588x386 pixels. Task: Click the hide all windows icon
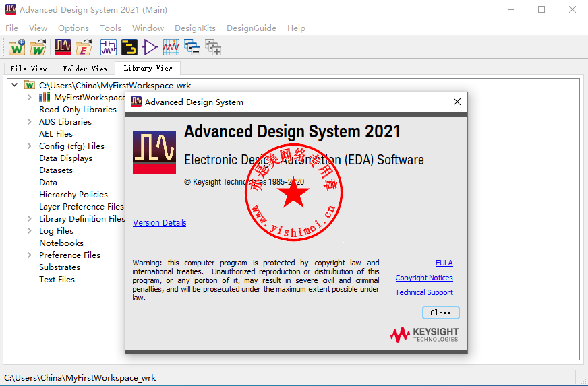click(x=192, y=48)
